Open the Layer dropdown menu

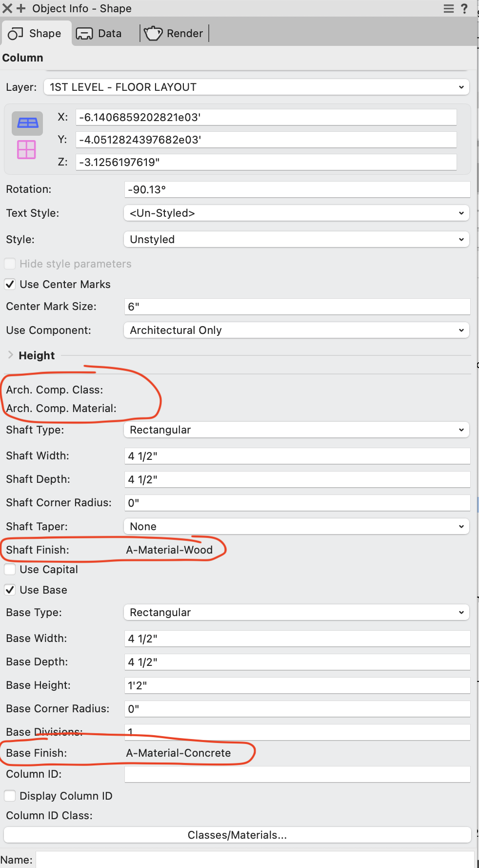click(257, 87)
